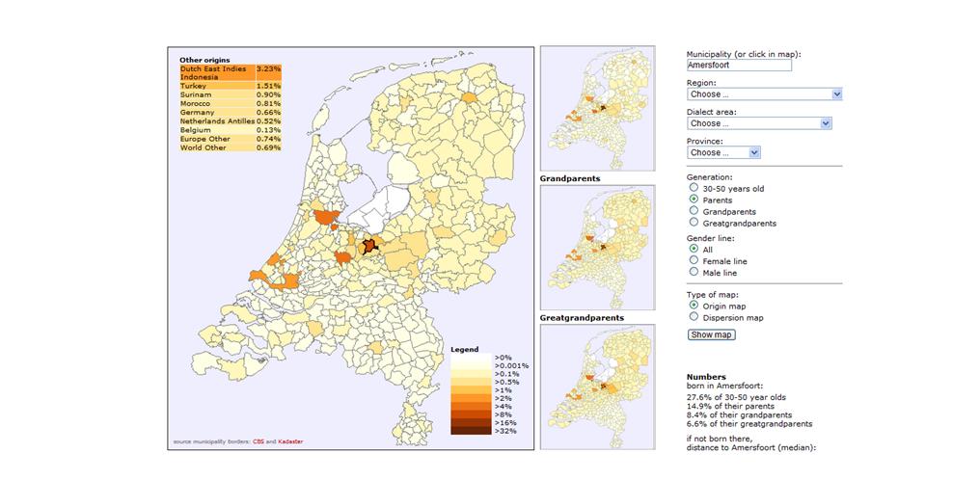Click the Numbers heading
This screenshot has height=480, width=980.
tap(706, 376)
